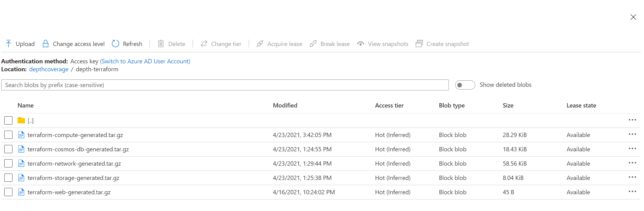The image size is (644, 211).
Task: Toggle the Show deleted blobs switch
Action: (465, 85)
